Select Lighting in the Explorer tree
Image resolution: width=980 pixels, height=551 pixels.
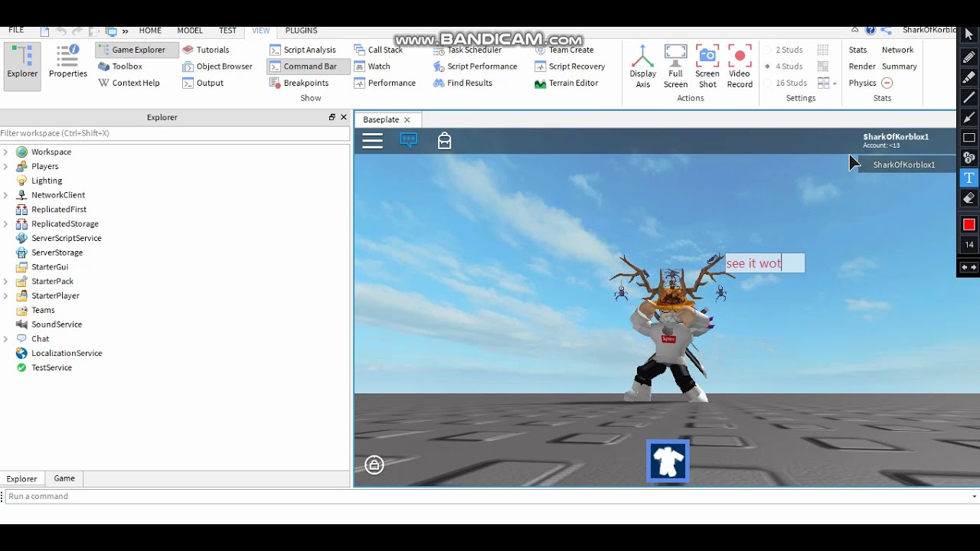(46, 181)
